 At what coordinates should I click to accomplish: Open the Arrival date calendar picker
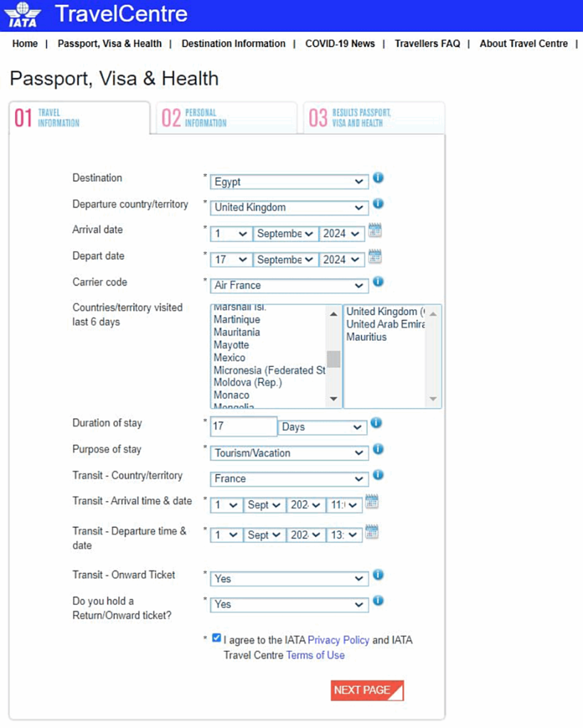pyautogui.click(x=375, y=230)
